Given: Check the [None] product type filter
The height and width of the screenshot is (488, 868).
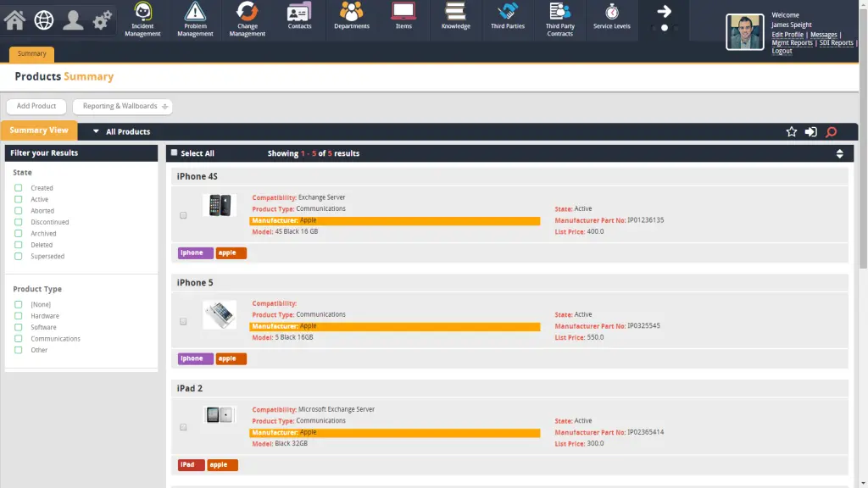Looking at the screenshot, I should pyautogui.click(x=19, y=304).
